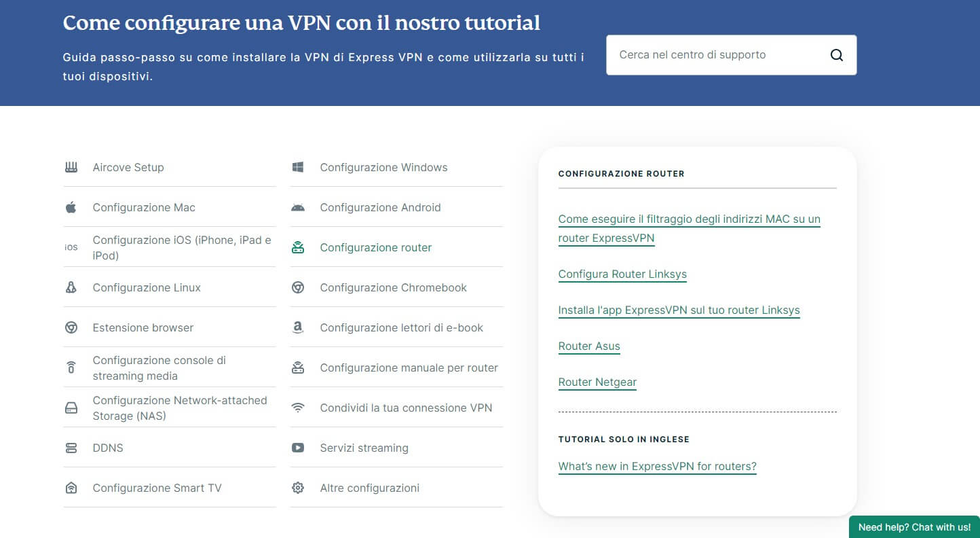Click the Wi-Fi share connection icon
Viewport: 980px width, 538px height.
(298, 408)
